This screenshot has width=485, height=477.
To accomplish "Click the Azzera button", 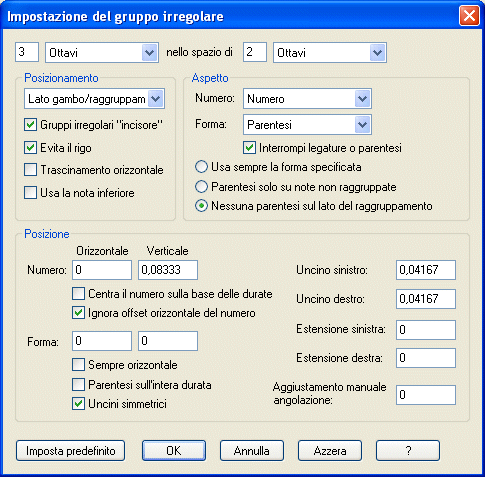I will (x=330, y=451).
